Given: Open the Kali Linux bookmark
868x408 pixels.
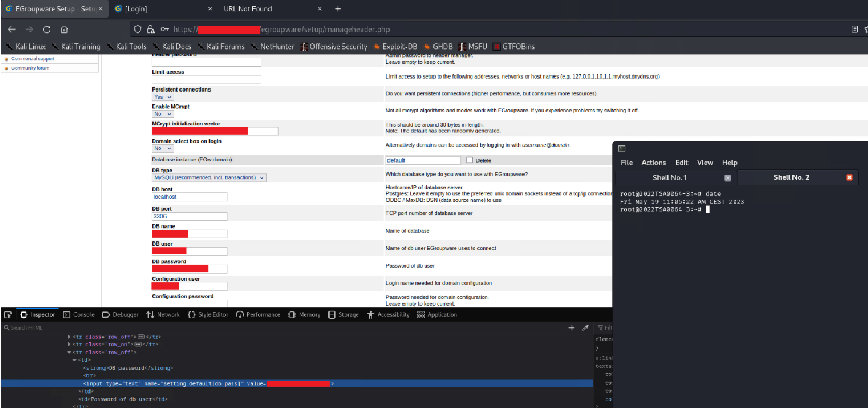Looking at the screenshot, I should pos(25,46).
